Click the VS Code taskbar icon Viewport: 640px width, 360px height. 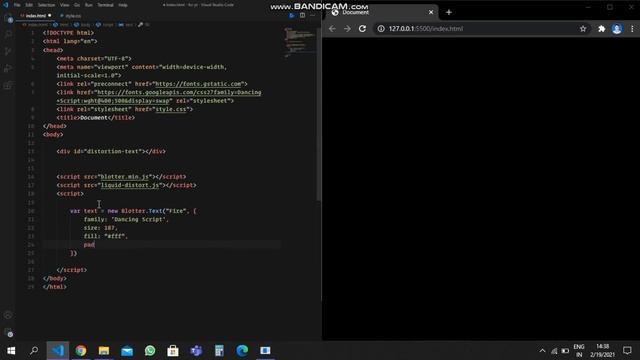click(58, 350)
